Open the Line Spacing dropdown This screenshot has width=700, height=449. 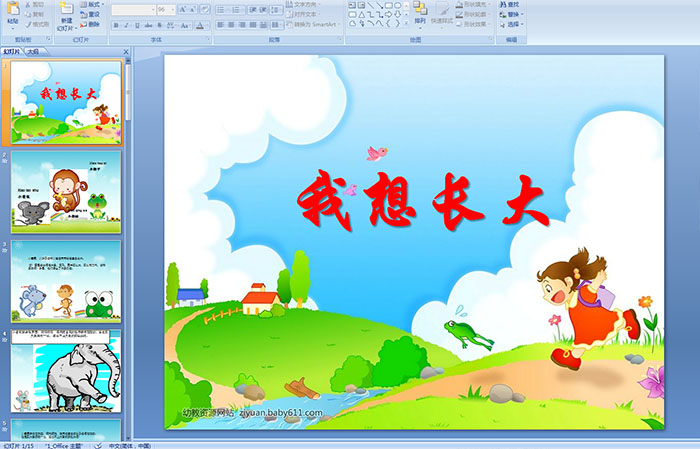276,9
